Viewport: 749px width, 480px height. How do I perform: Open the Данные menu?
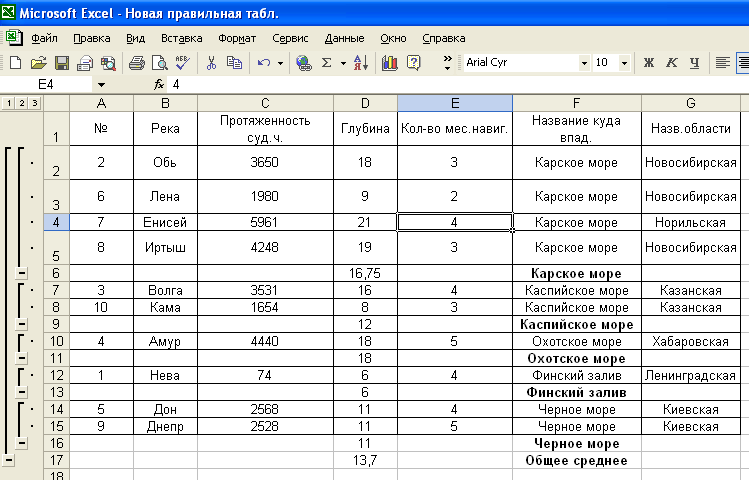(344, 38)
